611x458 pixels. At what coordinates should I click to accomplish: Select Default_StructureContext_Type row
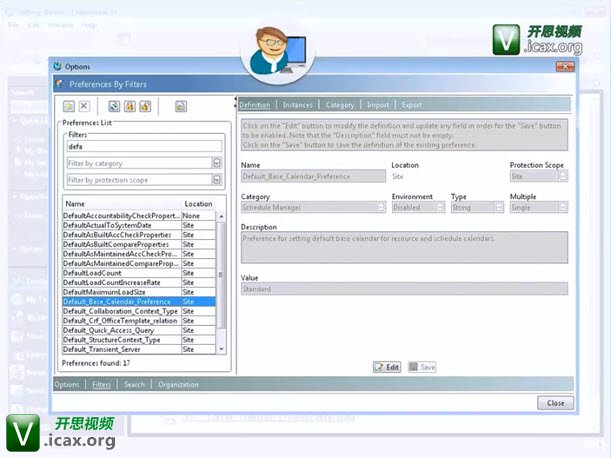139,340
